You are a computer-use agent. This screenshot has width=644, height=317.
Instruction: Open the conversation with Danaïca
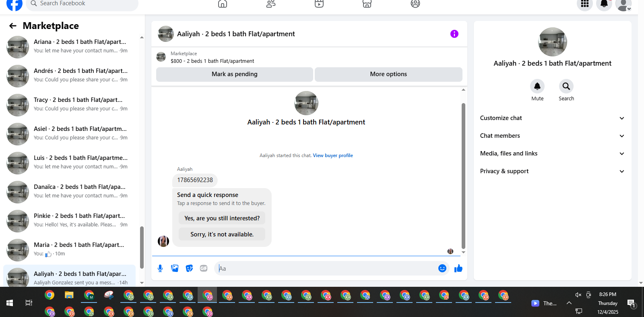69,192
